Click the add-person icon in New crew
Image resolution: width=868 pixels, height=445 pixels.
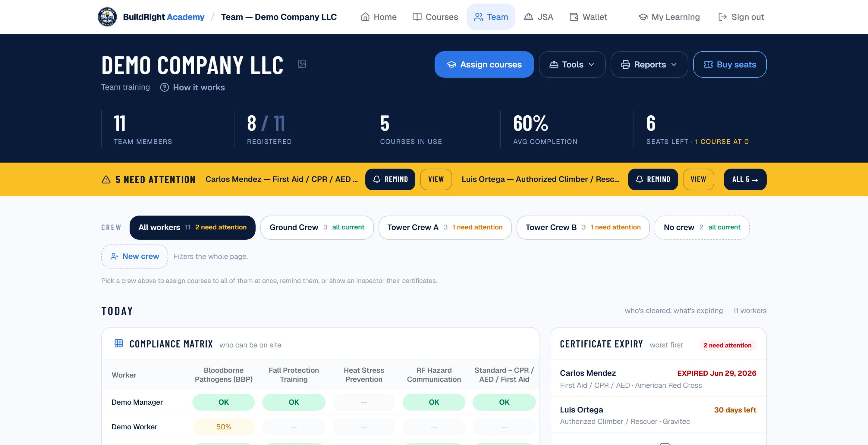point(114,257)
